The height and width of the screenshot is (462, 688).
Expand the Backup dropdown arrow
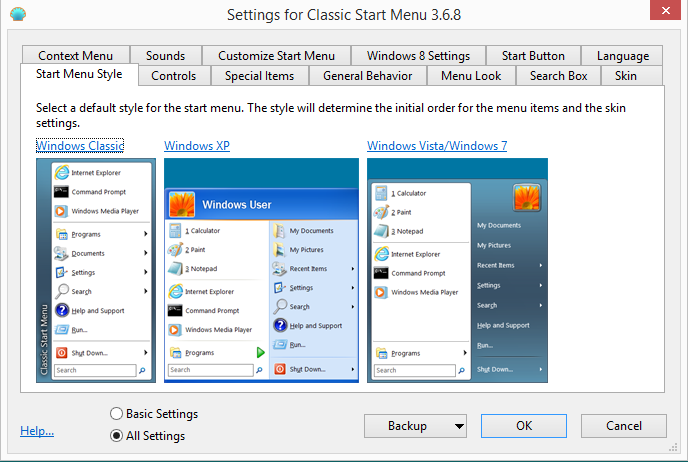coord(459,426)
